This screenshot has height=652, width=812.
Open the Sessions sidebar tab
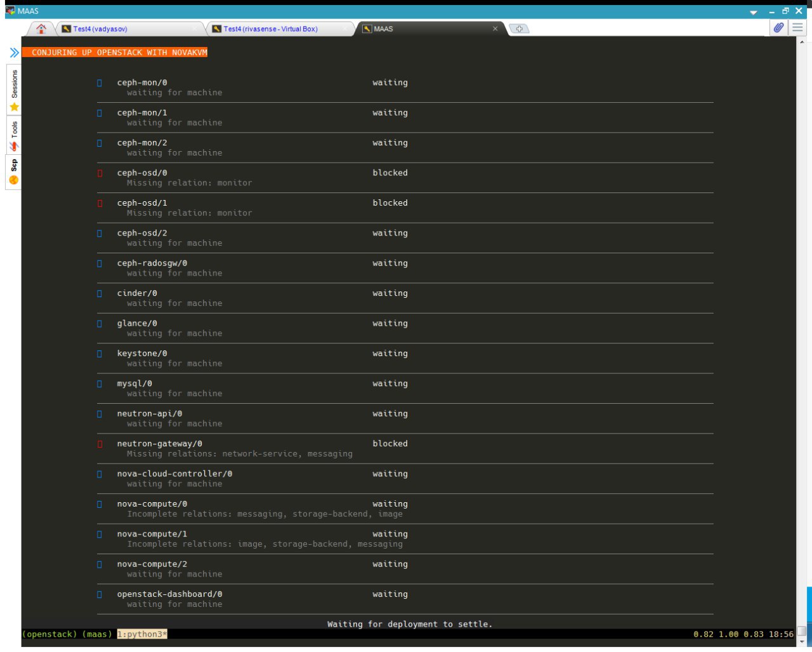click(x=14, y=90)
